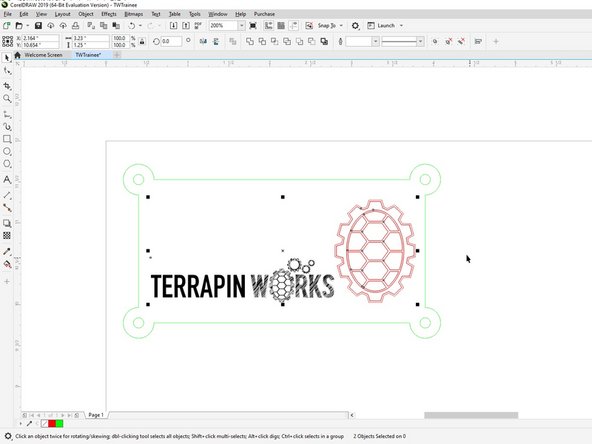
Task: Click the horizontal scrollbar thumb
Action: 471,415
